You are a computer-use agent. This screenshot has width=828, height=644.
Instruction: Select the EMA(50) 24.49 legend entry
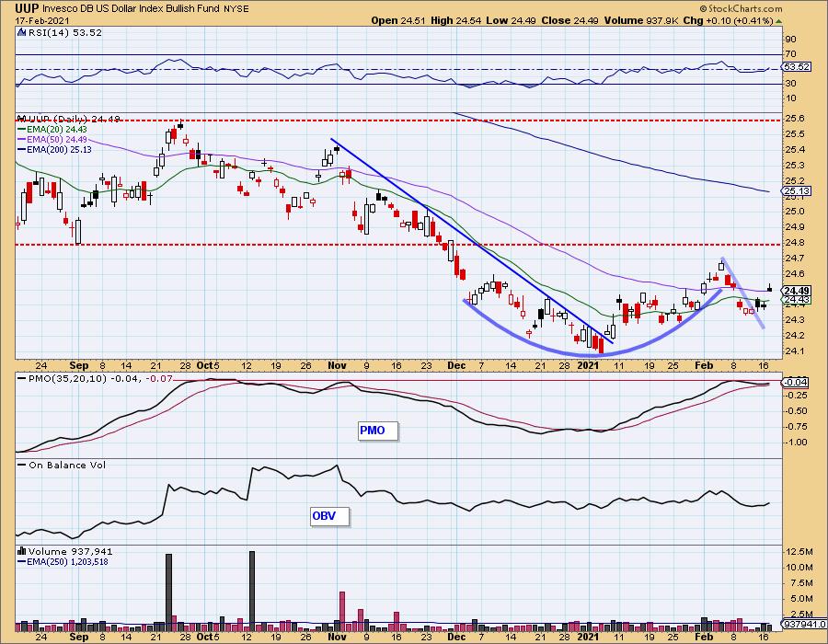coord(52,139)
